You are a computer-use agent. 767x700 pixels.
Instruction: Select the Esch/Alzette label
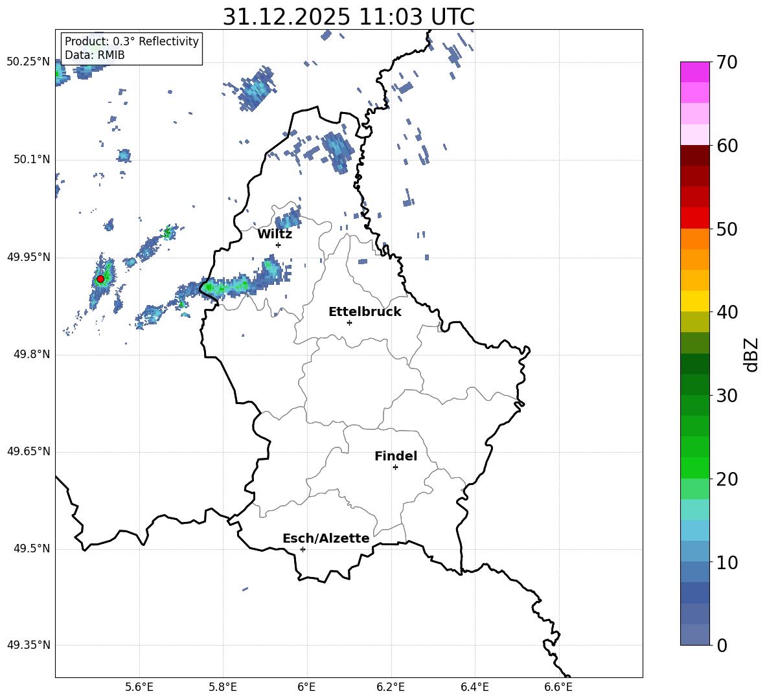(326, 539)
